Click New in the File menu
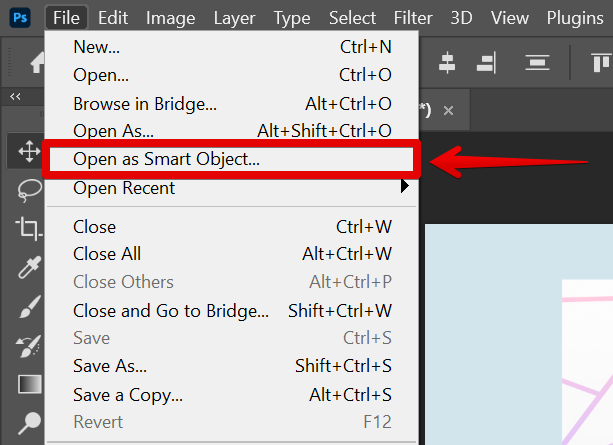The image size is (613, 445). [x=98, y=46]
